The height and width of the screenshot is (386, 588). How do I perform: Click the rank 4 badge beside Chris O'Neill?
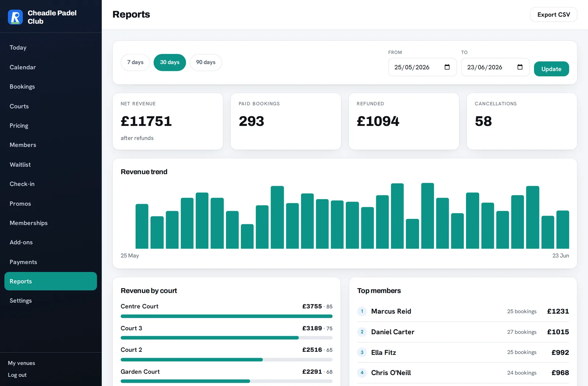[362, 373]
